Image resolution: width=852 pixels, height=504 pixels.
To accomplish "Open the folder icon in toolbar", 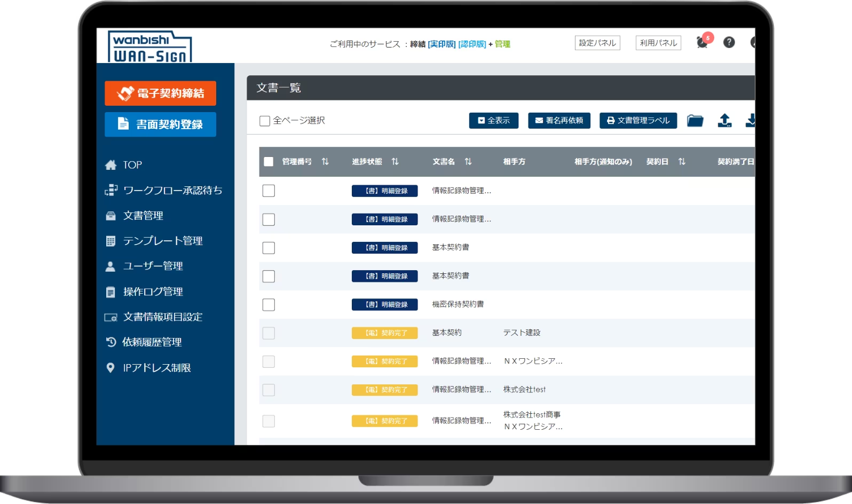I will (x=695, y=121).
